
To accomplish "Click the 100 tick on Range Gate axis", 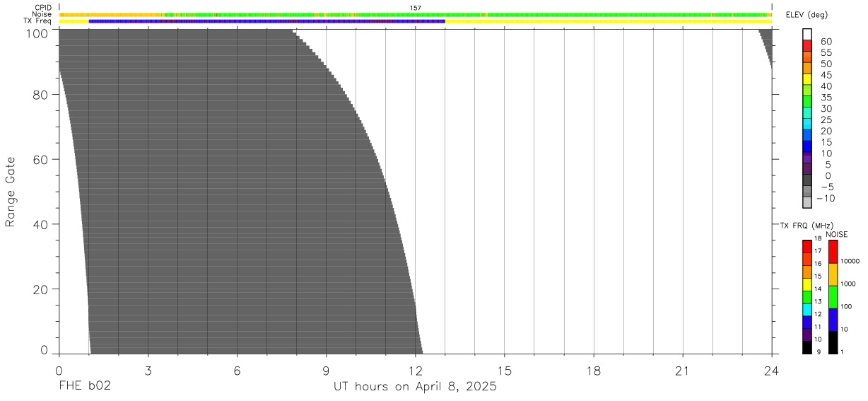I will coord(37,33).
